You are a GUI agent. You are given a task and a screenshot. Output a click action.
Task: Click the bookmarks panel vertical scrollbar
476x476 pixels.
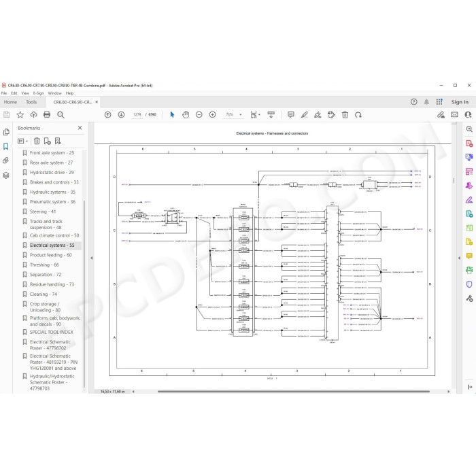click(84, 294)
